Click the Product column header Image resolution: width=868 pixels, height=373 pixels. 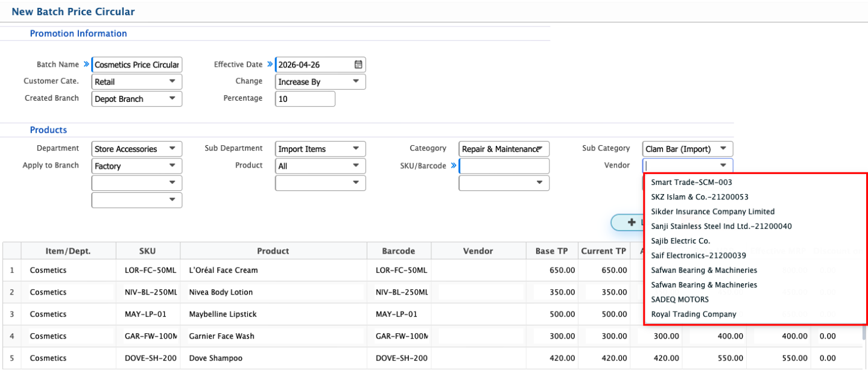273,251
